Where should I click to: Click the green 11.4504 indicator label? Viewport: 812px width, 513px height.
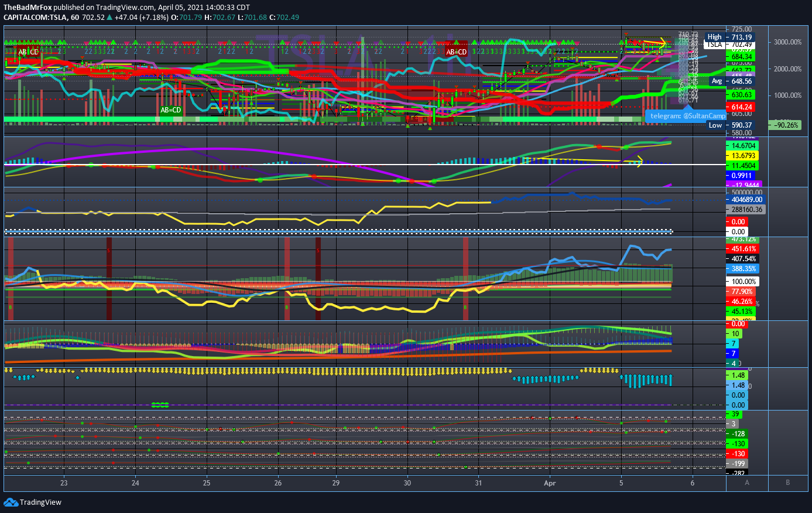[x=744, y=166]
